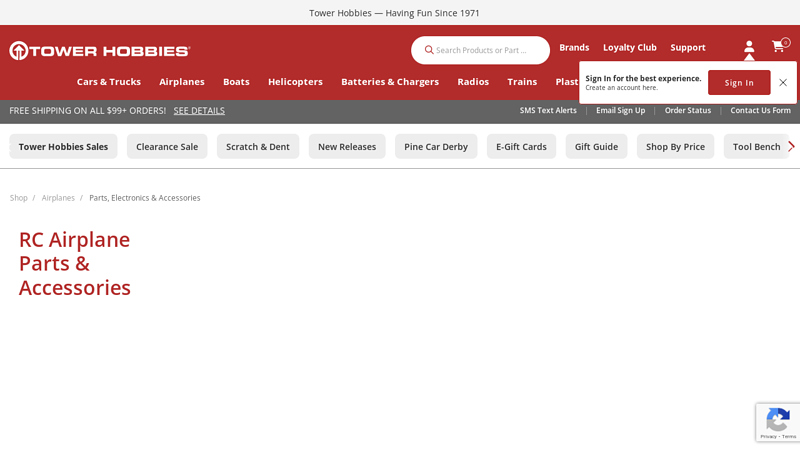This screenshot has height=450, width=800.
Task: Open the shopping cart icon
Action: 778,47
